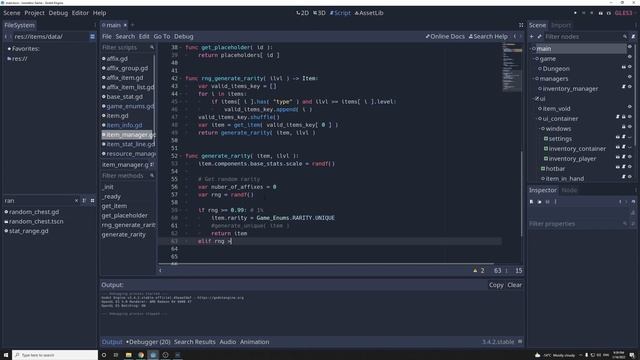This screenshot has width=640, height=360.
Task: Open the Scene menu
Action: (x=12, y=13)
